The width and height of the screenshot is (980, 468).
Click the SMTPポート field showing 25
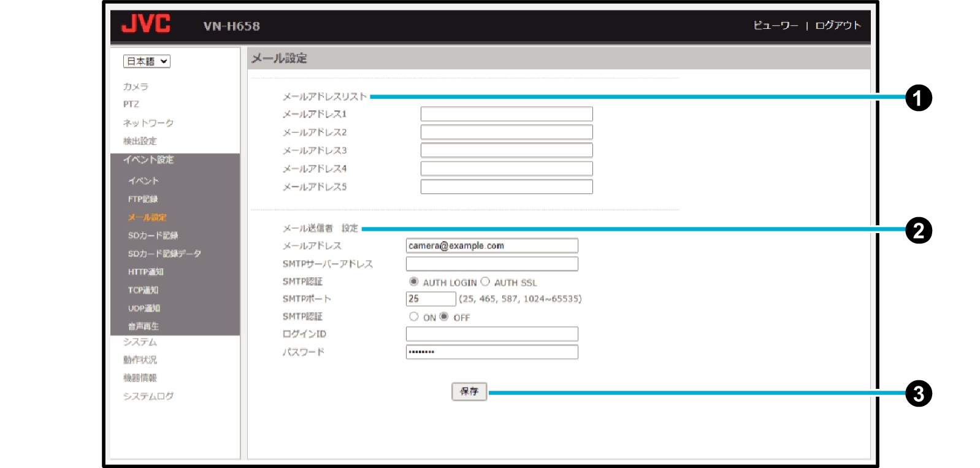431,299
